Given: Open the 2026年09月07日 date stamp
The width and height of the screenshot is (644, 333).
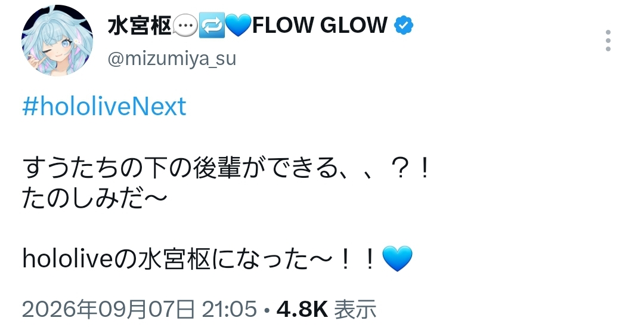Looking at the screenshot, I should (109, 310).
